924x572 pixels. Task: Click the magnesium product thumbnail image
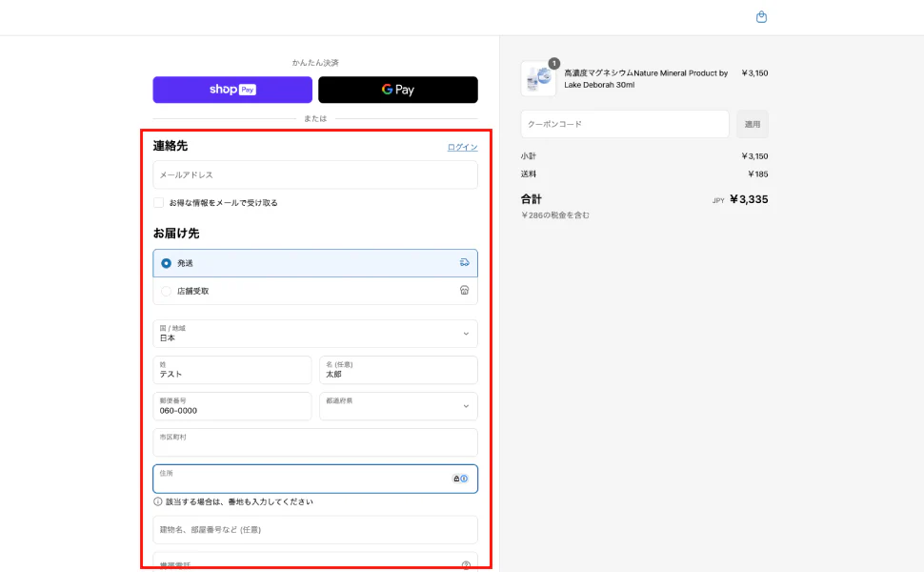[537, 79]
